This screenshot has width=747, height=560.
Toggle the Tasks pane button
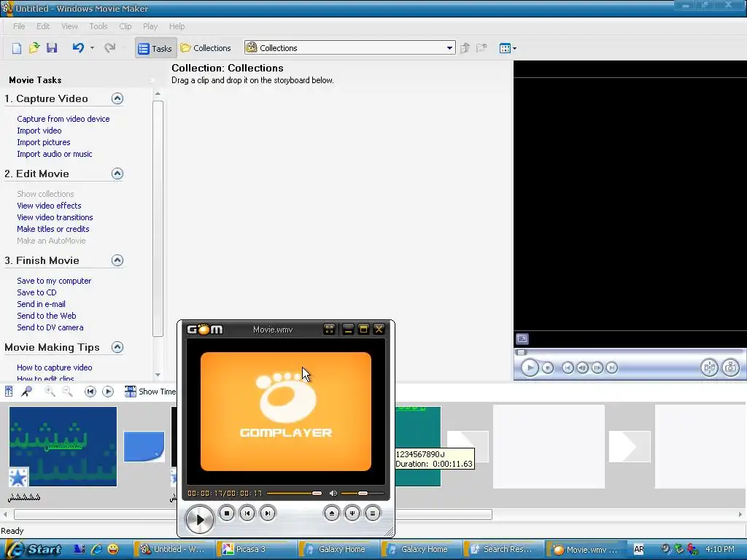click(x=155, y=48)
